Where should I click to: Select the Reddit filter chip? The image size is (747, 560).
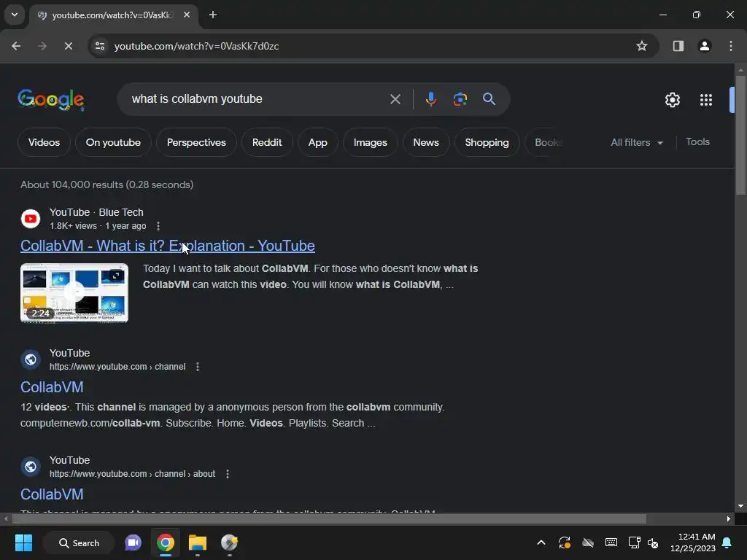point(267,142)
